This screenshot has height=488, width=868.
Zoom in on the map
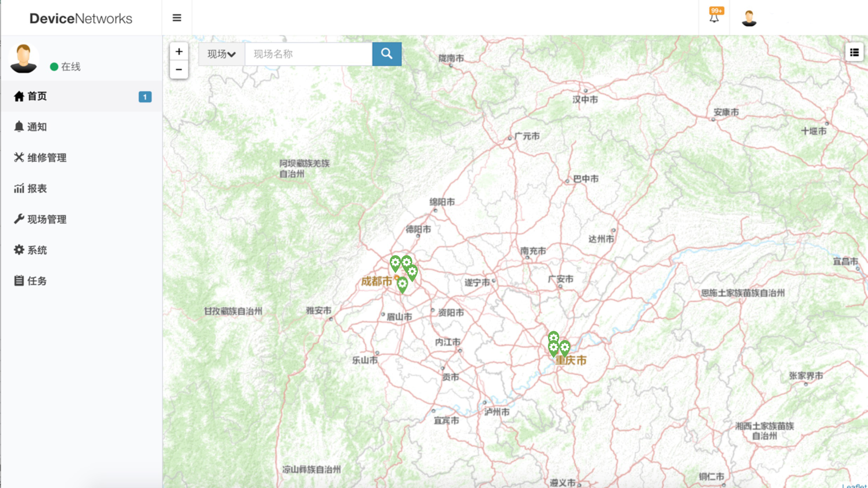tap(179, 52)
